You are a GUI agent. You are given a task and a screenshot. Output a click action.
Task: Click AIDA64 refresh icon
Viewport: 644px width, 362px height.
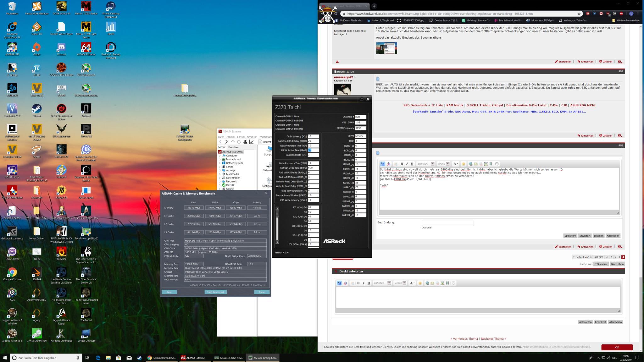239,142
